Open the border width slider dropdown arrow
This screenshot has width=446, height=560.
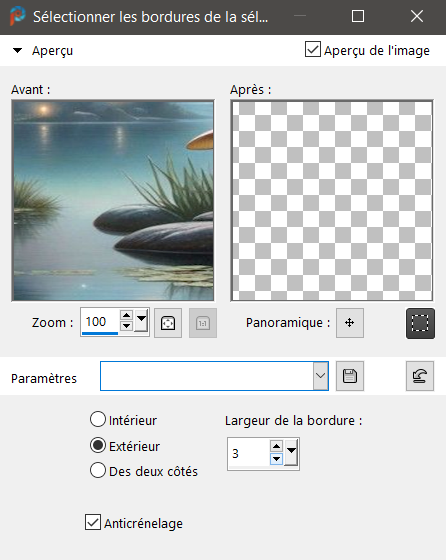[x=291, y=452]
